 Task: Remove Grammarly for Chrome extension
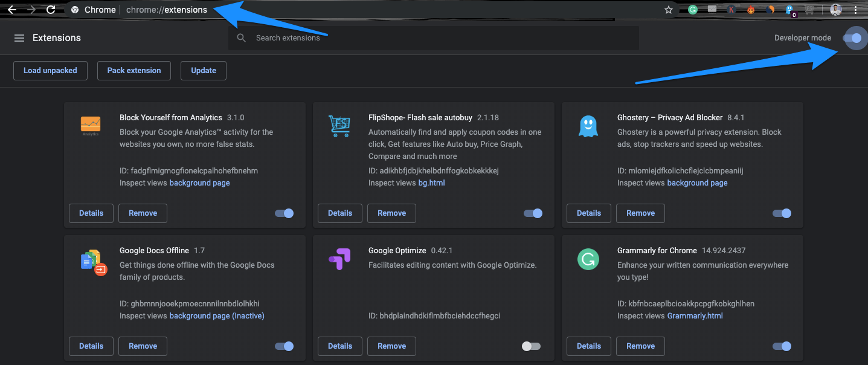coord(640,346)
